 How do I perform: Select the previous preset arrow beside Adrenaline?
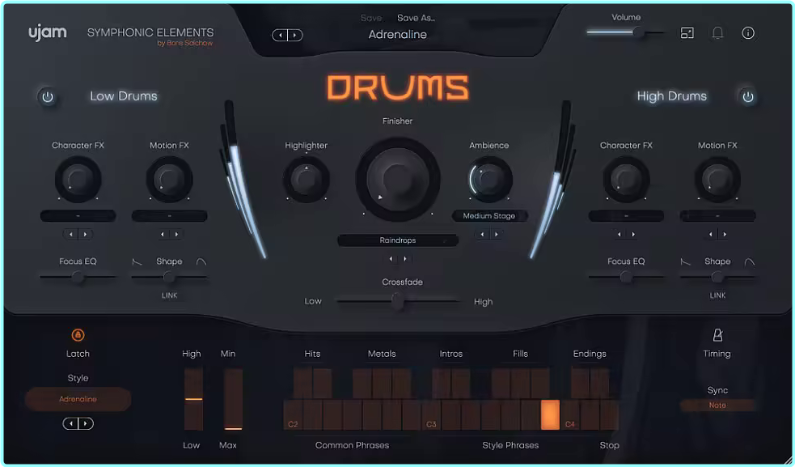point(280,35)
